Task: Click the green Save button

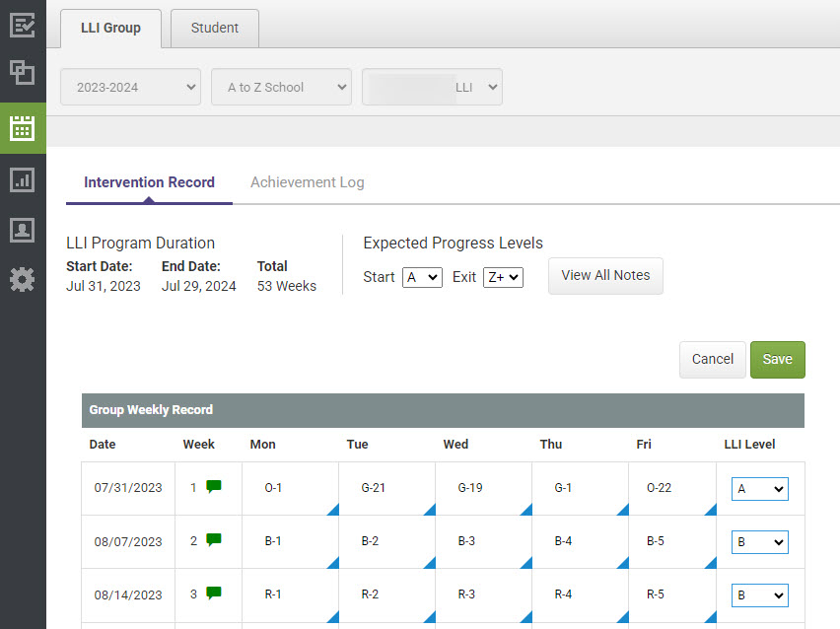Action: (777, 359)
